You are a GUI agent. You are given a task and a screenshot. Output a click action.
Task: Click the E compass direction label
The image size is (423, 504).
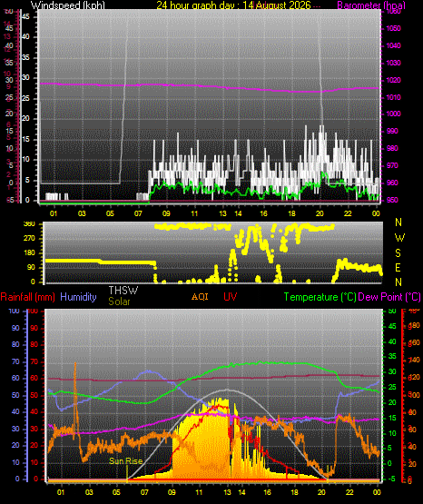point(398,268)
